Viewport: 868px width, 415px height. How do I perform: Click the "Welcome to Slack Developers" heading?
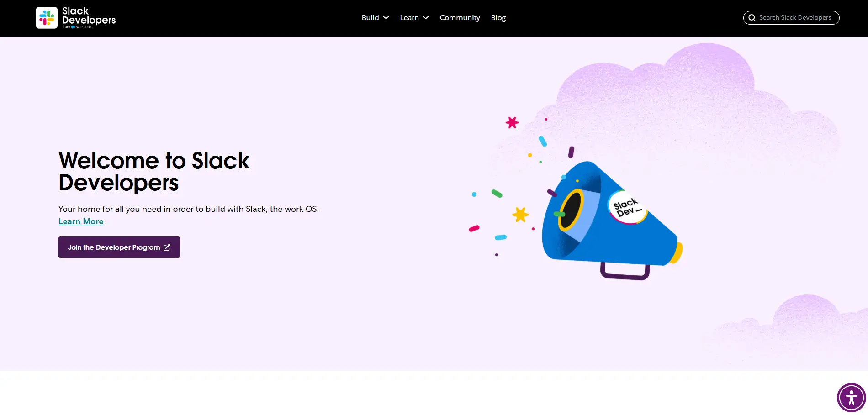(154, 172)
